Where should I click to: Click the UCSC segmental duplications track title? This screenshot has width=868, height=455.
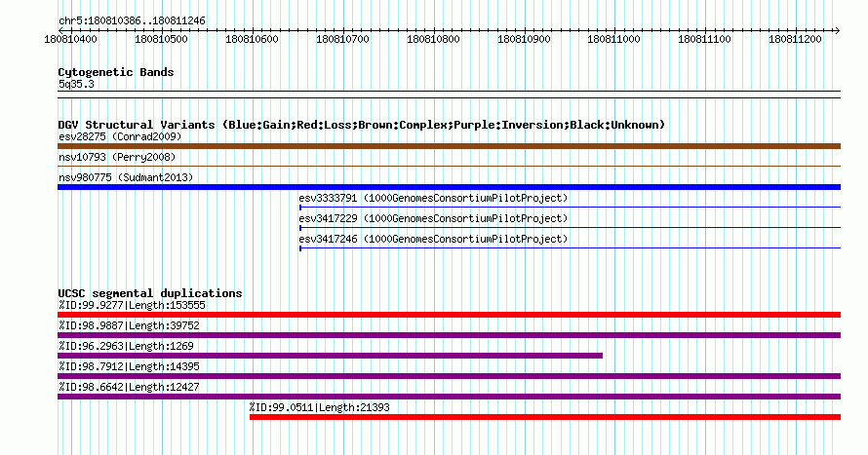[150, 293]
